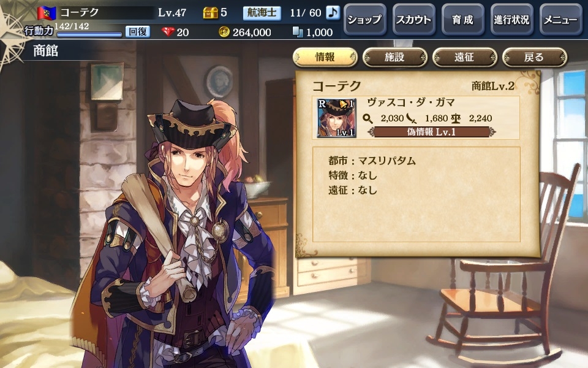This screenshot has height=368, width=588.
Task: Click the red gem currency icon
Action: click(x=168, y=32)
